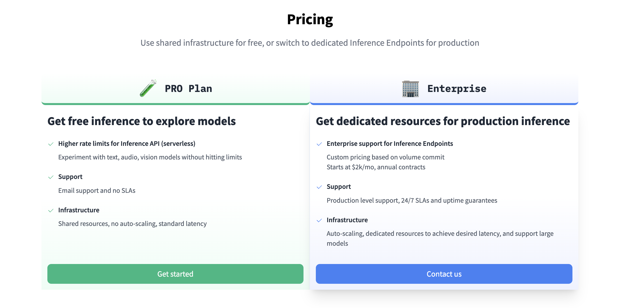Image resolution: width=644 pixels, height=308 pixels.
Task: Click checkmark beside PRO Infrastructure
Action: 51,210
